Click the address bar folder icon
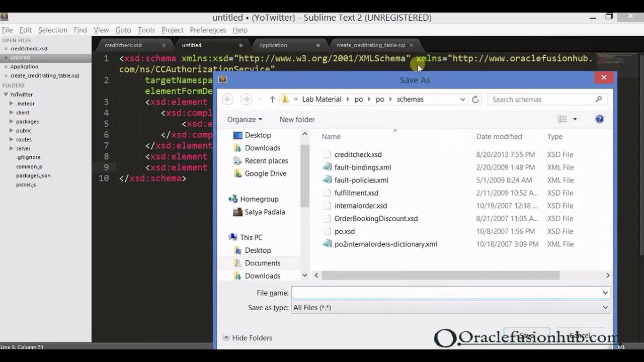 tap(286, 99)
